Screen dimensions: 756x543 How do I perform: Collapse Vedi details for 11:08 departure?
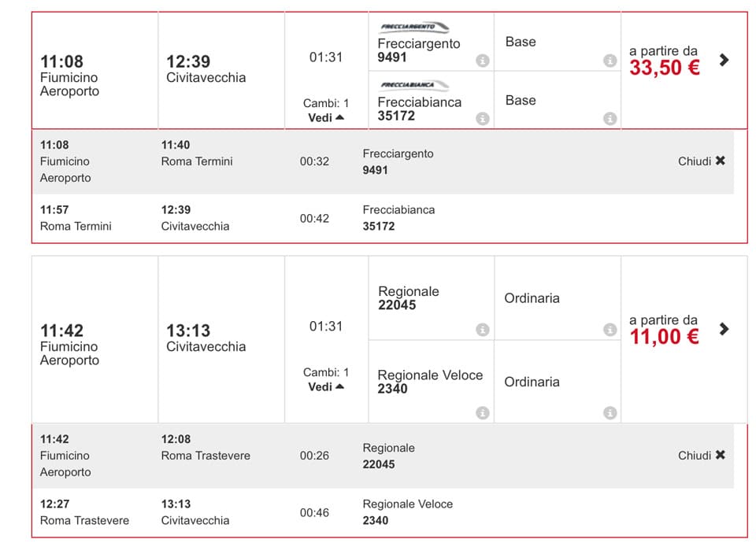[326, 117]
